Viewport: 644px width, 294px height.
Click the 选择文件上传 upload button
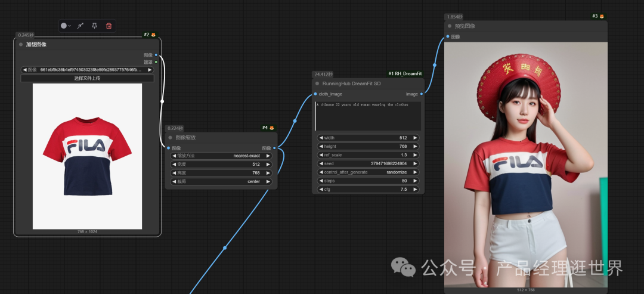tap(88, 78)
